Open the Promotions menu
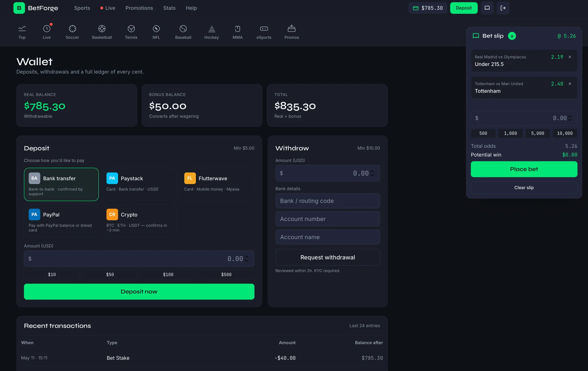Image resolution: width=588 pixels, height=371 pixels. pos(139,8)
